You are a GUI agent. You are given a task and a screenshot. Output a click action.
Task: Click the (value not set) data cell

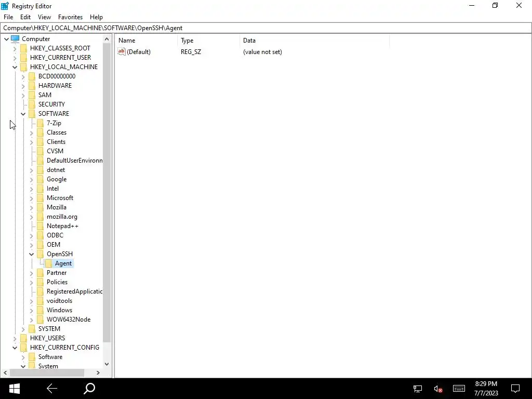click(x=262, y=52)
